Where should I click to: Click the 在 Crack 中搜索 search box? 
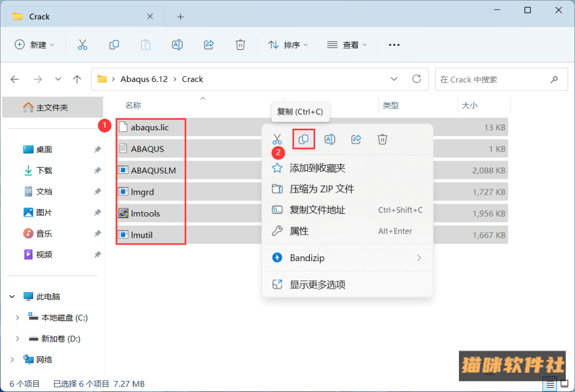[x=502, y=79]
